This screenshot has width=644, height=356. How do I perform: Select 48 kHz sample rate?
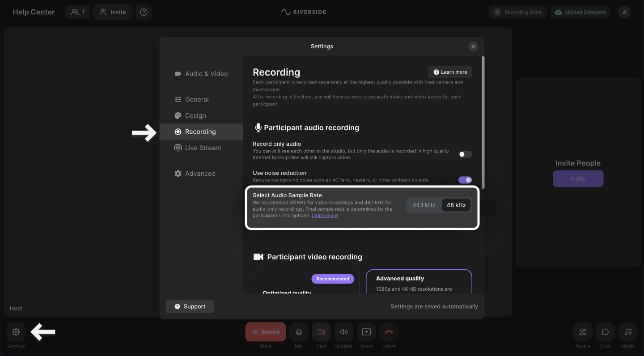click(x=456, y=205)
